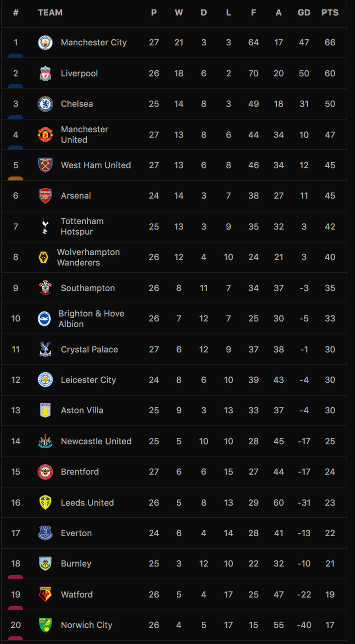The height and width of the screenshot is (644, 355).
Task: Click the Norwich City canary badge
Action: pos(45,625)
